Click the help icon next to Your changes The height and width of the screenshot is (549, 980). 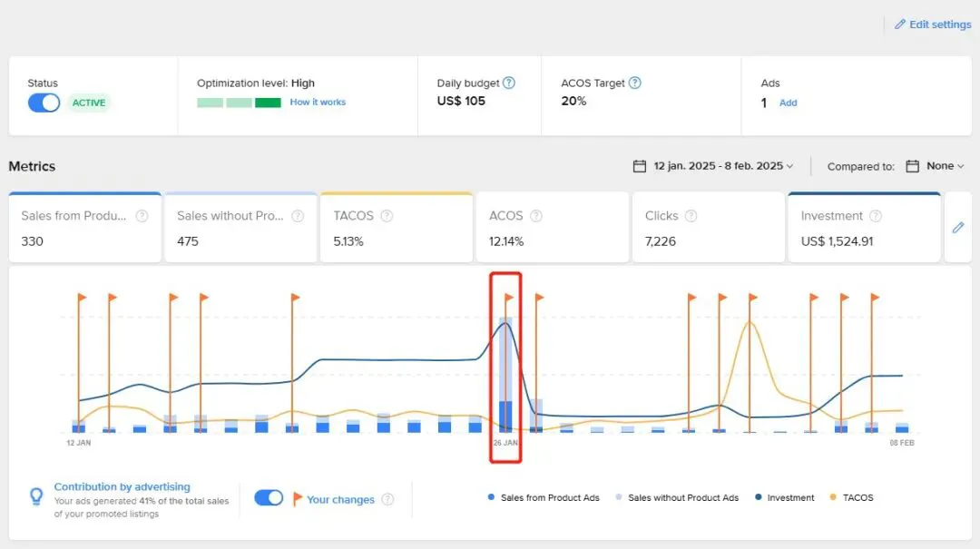pyautogui.click(x=387, y=499)
